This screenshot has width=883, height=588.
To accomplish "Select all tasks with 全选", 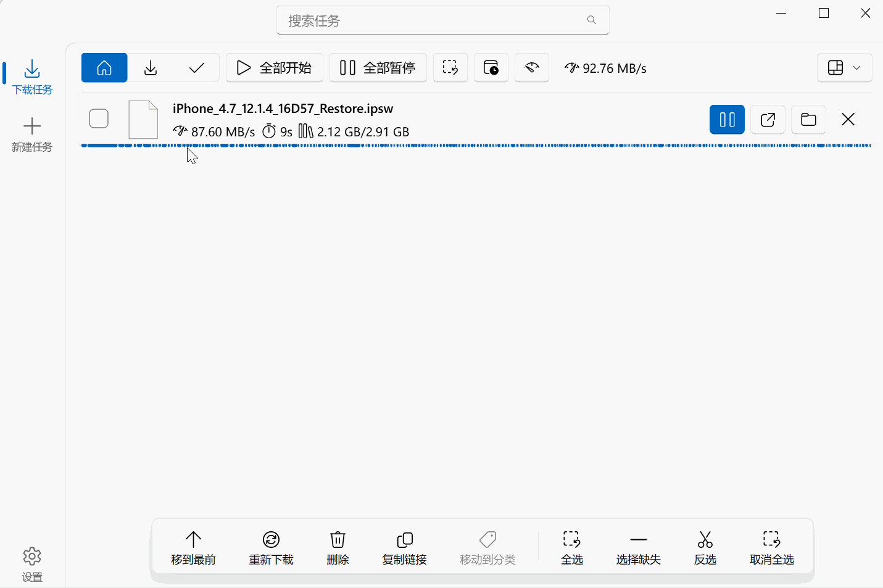I will pyautogui.click(x=571, y=548).
